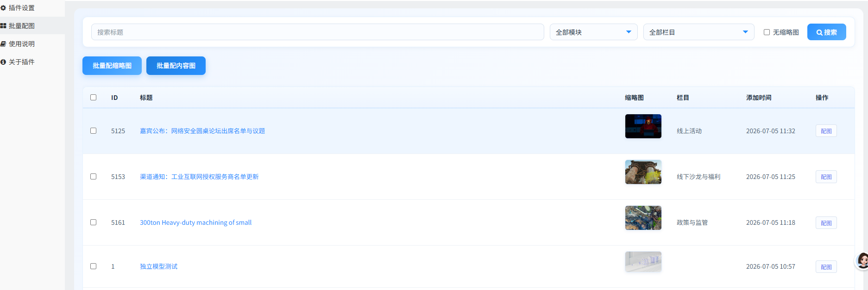868x290 pixels.
Task: Click 线上活动 column cell
Action: tap(689, 131)
